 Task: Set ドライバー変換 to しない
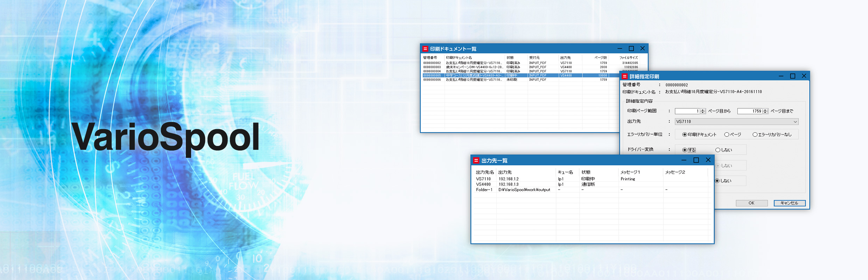click(x=718, y=150)
